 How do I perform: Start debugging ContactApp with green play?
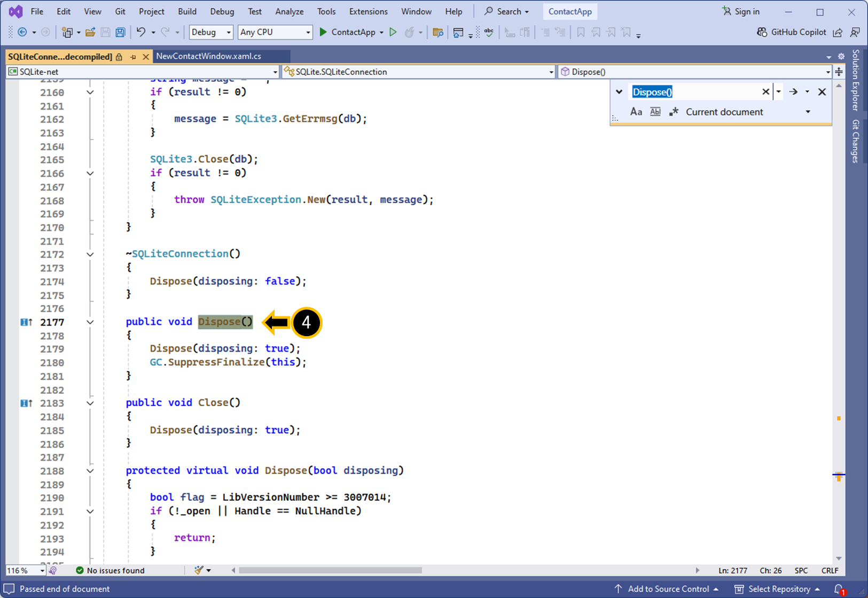point(323,32)
